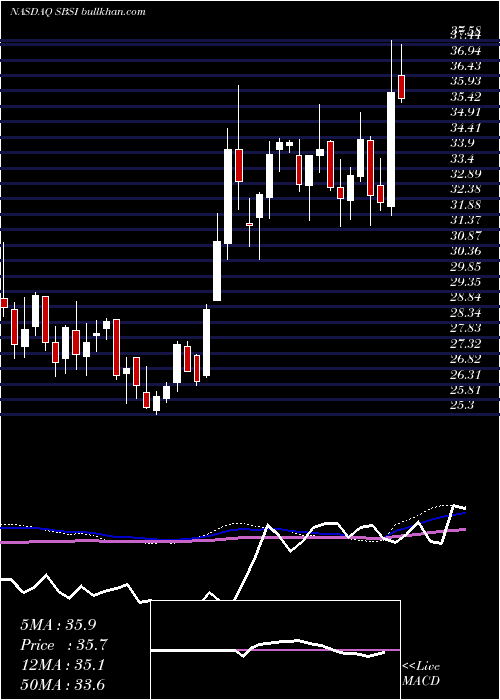Click the 28.34 price axis label
Viewport: 500px width, 700px height.
pyautogui.click(x=465, y=312)
